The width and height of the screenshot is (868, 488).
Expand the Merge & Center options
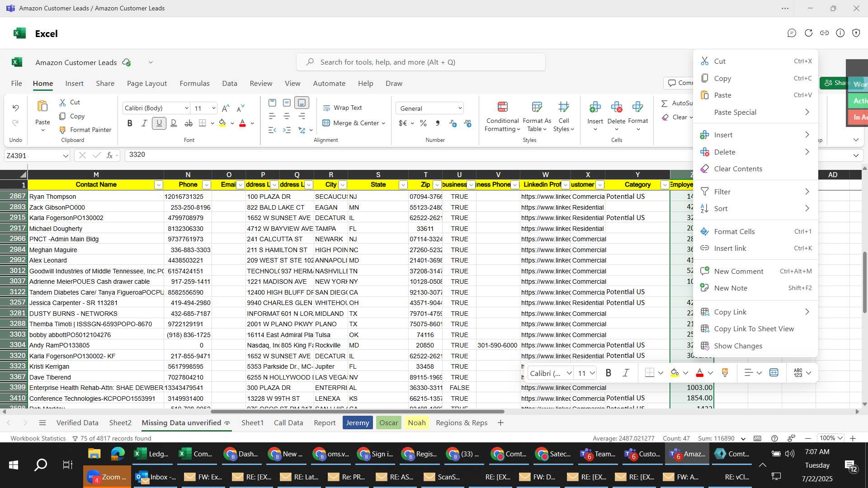(x=383, y=123)
